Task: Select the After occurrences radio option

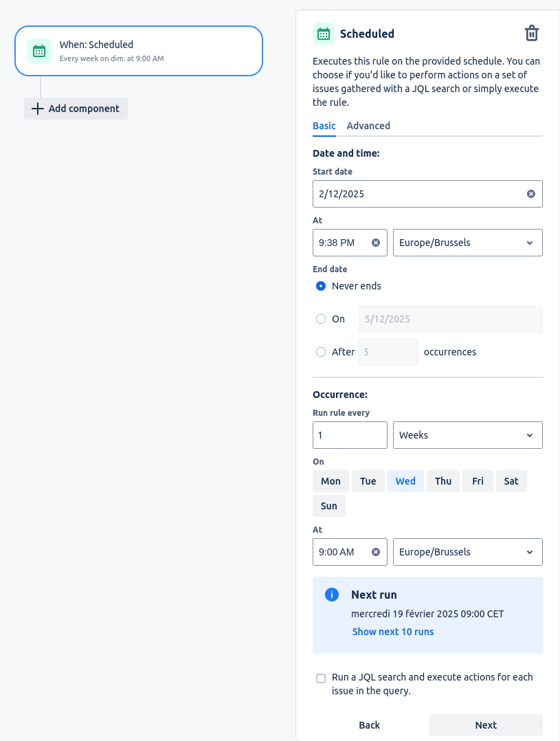Action: coord(321,352)
